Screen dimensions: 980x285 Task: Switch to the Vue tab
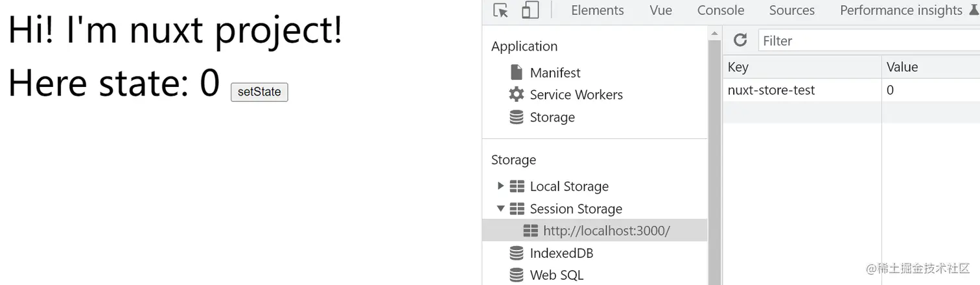click(x=660, y=10)
